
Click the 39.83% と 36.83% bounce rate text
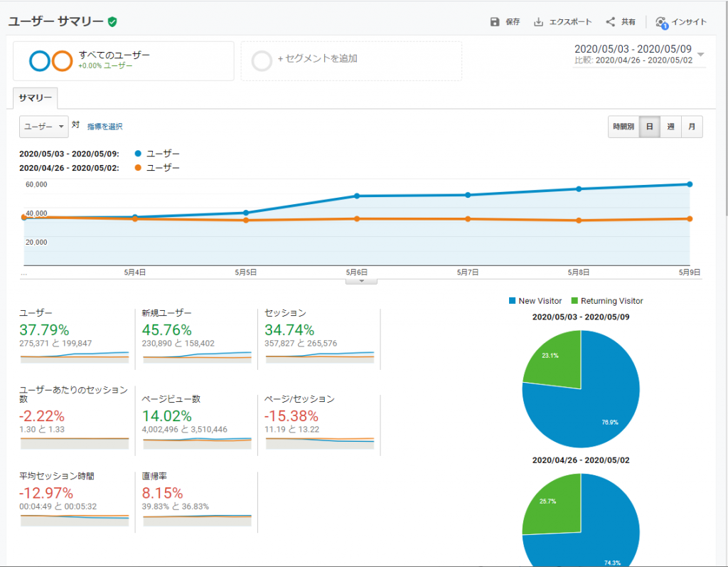[x=176, y=507]
